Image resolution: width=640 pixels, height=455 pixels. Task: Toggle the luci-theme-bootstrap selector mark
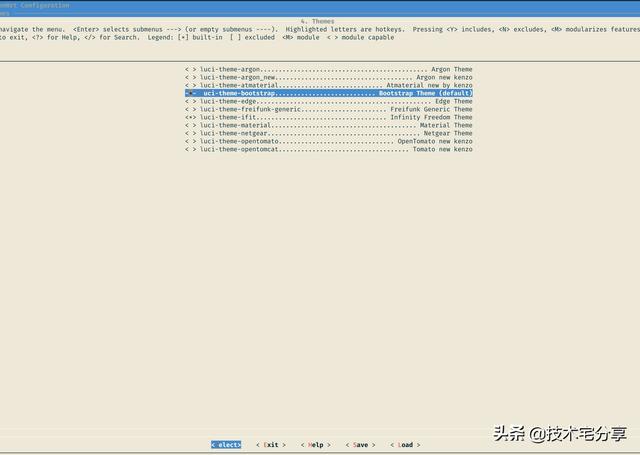pyautogui.click(x=191, y=93)
